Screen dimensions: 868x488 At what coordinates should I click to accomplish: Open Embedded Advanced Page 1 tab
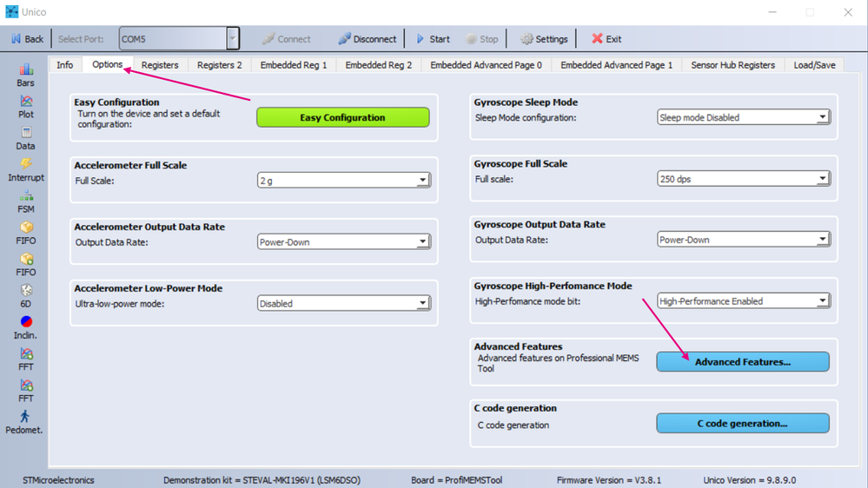tap(616, 65)
